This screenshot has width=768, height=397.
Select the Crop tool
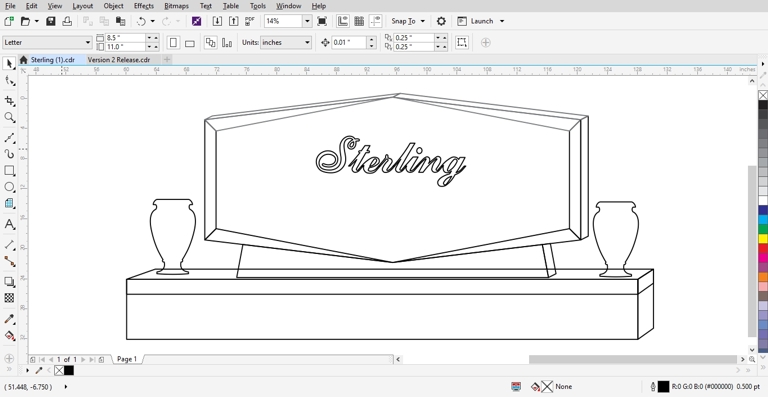tap(9, 100)
